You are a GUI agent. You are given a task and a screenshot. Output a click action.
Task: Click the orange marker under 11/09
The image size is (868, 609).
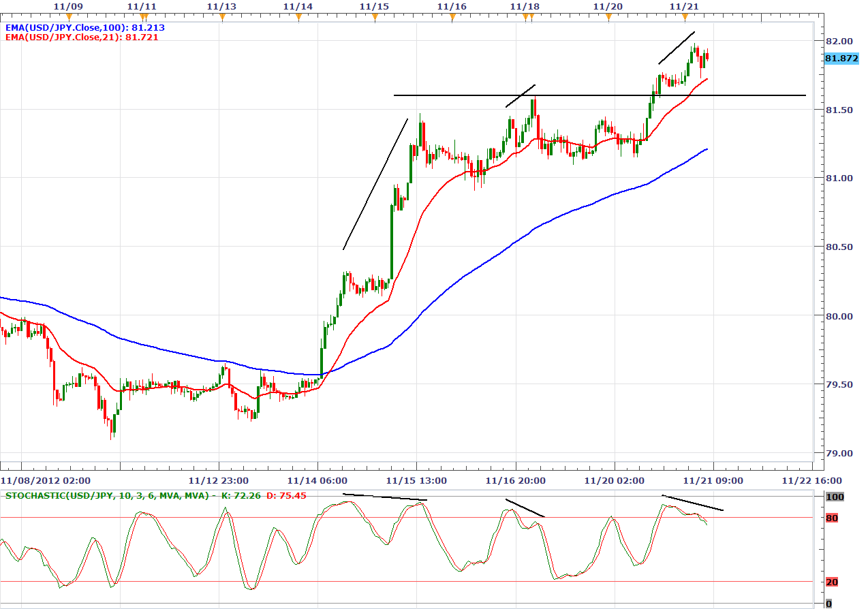[x=68, y=17]
